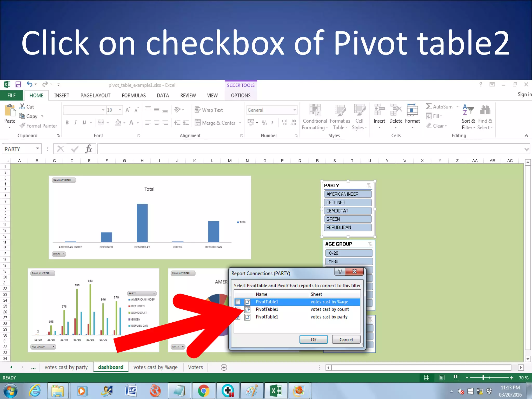The image size is (532, 399).
Task: Click Cancel in the Report Connections dialog
Action: [346, 340]
